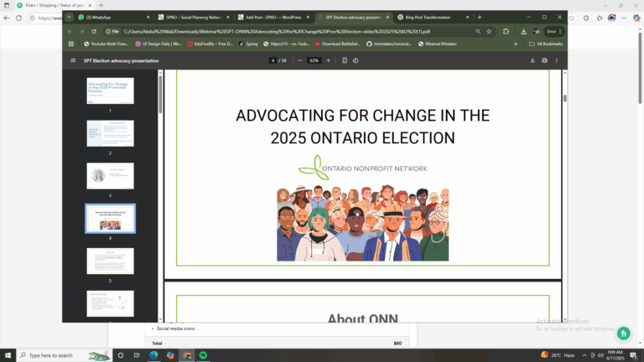This screenshot has height=362, width=644.
Task: Open the browser Extensions puzzle icon
Action: (x=507, y=31)
